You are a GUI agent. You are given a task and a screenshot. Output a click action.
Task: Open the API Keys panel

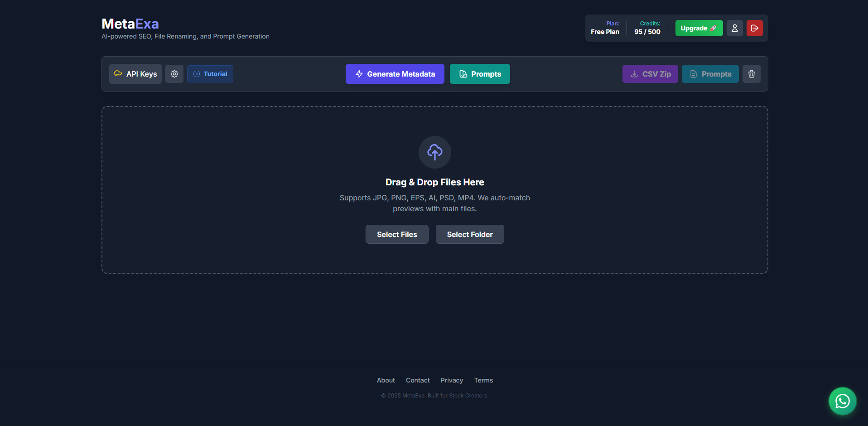pyautogui.click(x=135, y=73)
